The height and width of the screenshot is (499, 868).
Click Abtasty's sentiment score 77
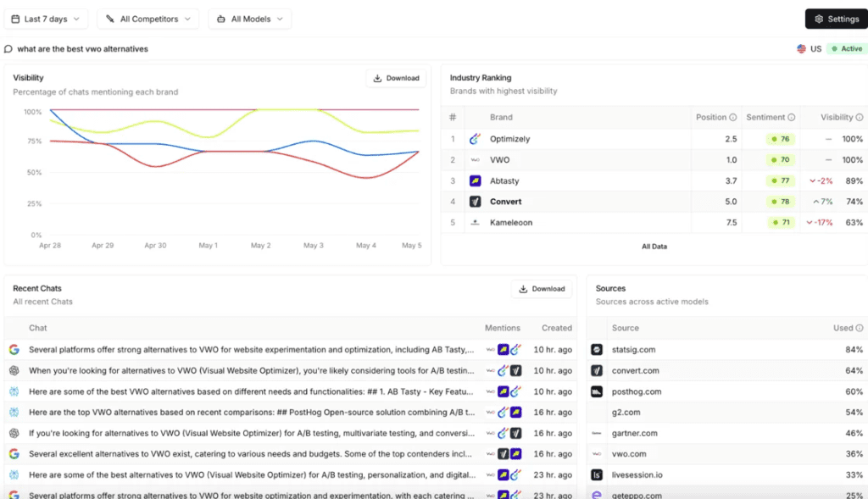(781, 181)
